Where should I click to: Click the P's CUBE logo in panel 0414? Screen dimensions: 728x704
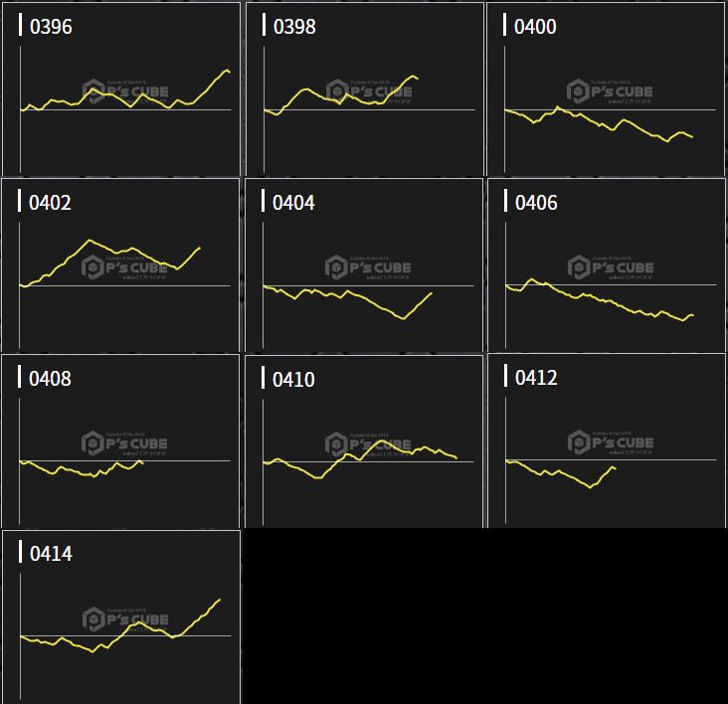pyautogui.click(x=124, y=618)
